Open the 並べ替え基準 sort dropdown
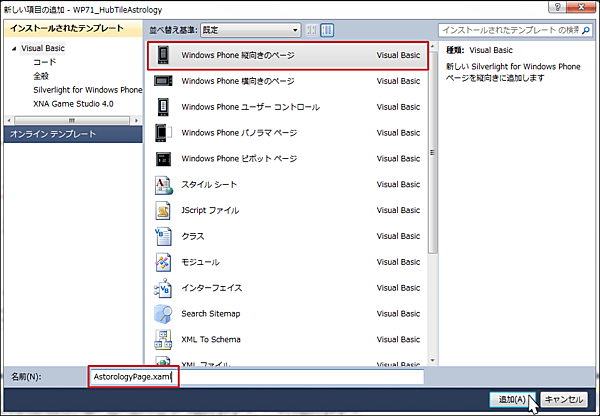600x416 pixels. coord(251,30)
